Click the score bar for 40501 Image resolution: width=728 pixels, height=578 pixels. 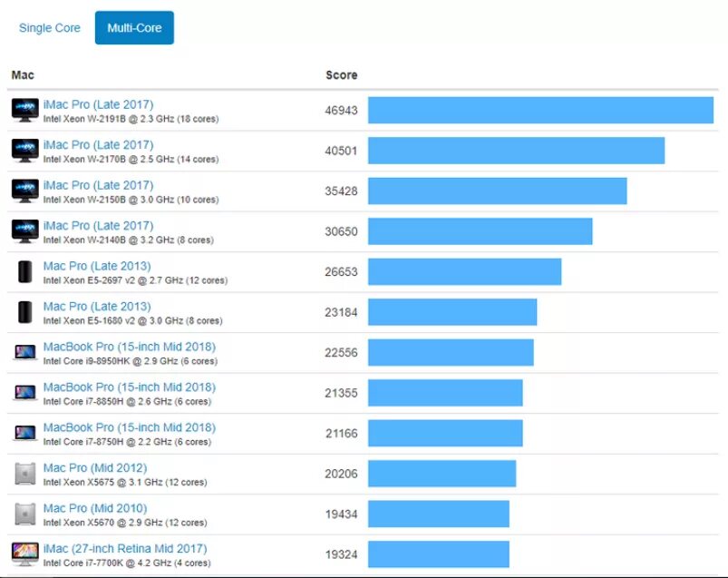coord(516,151)
